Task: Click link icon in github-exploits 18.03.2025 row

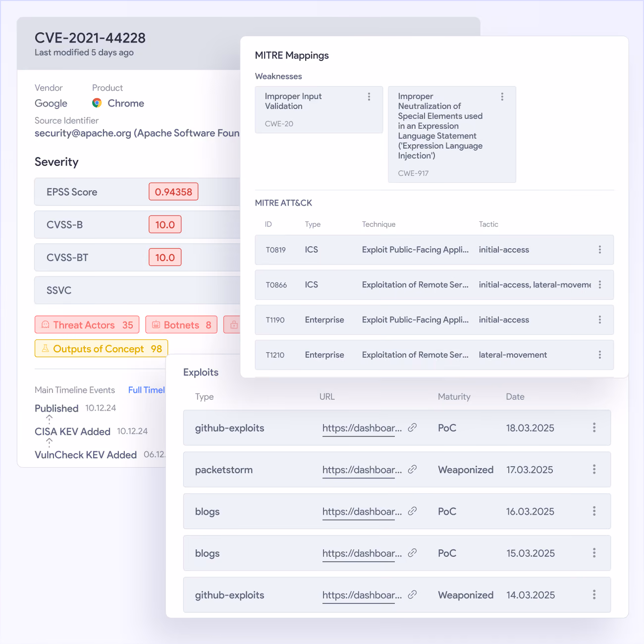Action: tap(412, 428)
